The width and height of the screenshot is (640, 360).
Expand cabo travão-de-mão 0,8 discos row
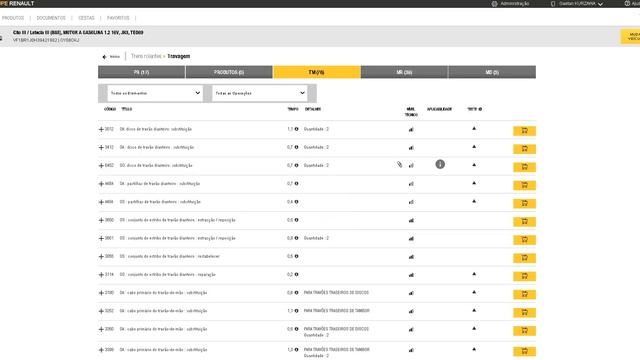pos(101,293)
